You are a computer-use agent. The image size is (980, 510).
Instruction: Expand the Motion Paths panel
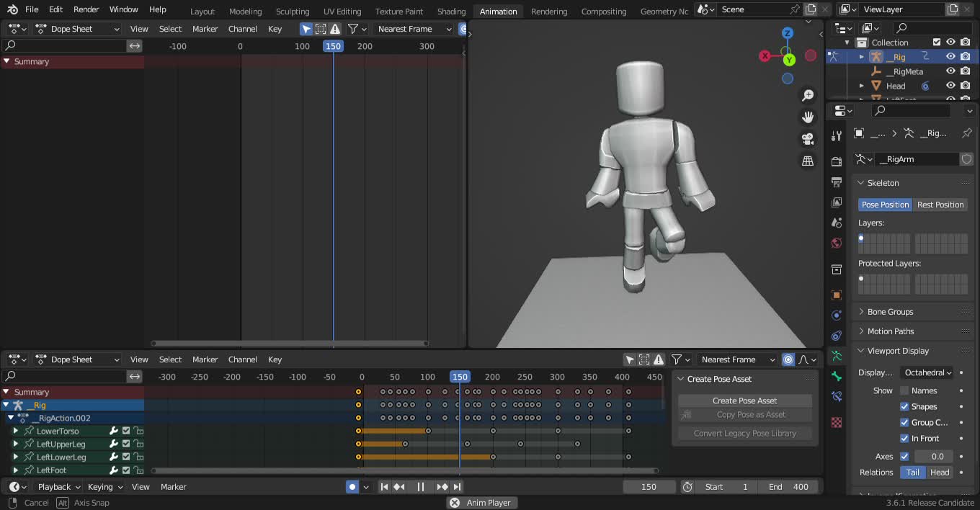tap(891, 331)
